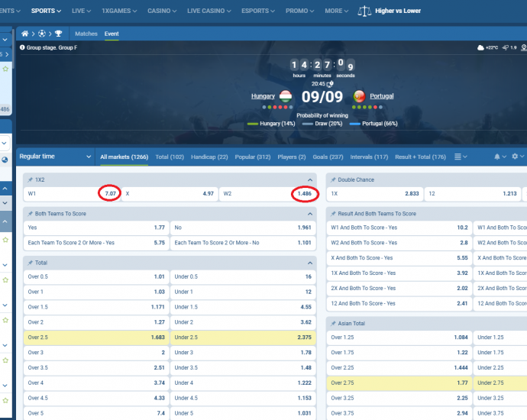This screenshot has width=527, height=420.
Task: Select Both Teams To Score Yes 1.77
Action: point(96,228)
